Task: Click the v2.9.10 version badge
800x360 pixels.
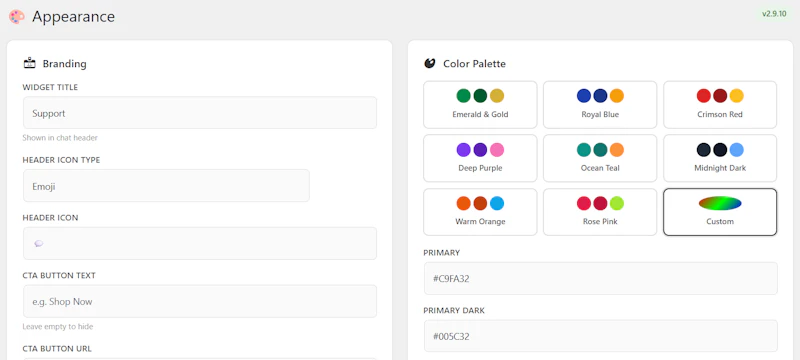Action: (x=774, y=14)
